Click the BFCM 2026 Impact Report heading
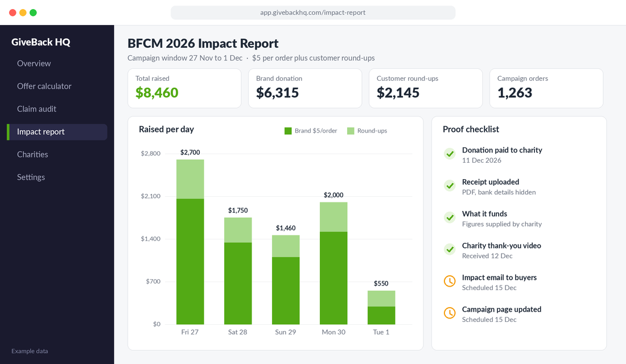The width and height of the screenshot is (626, 364). coord(203,43)
